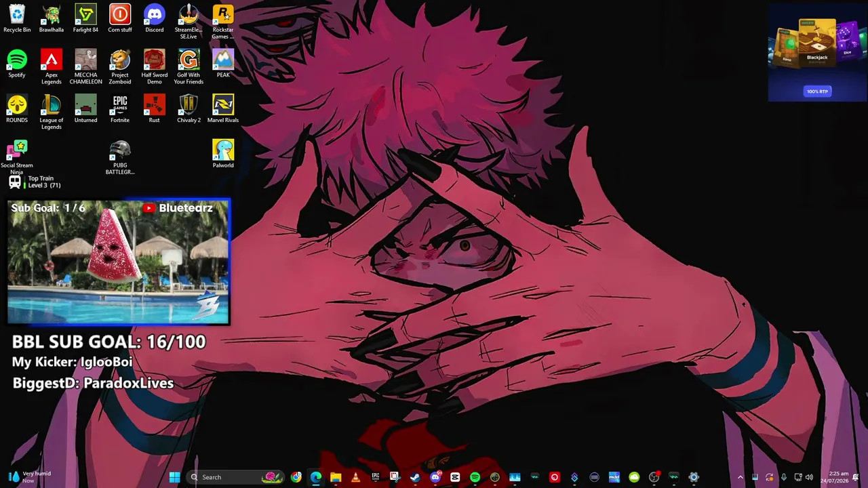Select the ROUNDS desktop shortcut
The height and width of the screenshot is (488, 868).
[17, 109]
